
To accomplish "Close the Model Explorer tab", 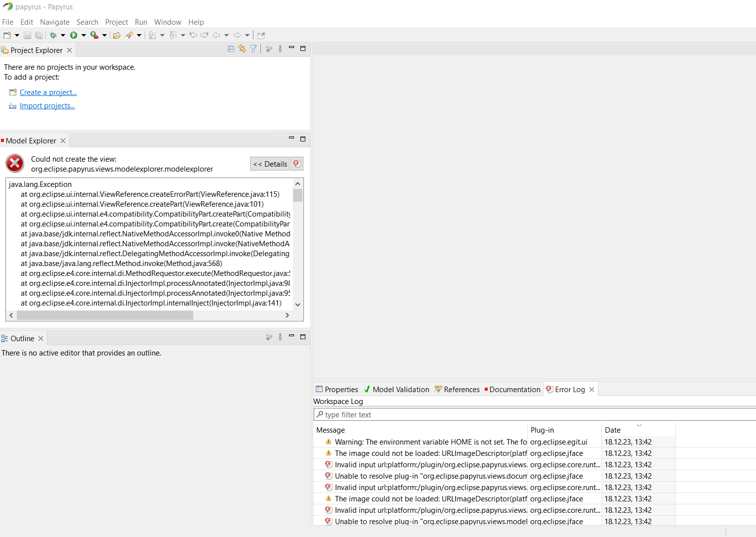I will (x=63, y=141).
